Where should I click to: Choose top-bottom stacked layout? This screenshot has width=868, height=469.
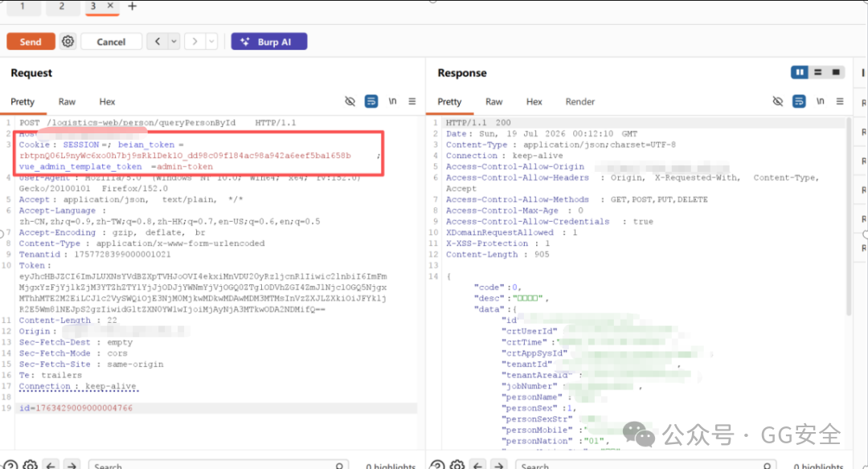click(x=817, y=72)
